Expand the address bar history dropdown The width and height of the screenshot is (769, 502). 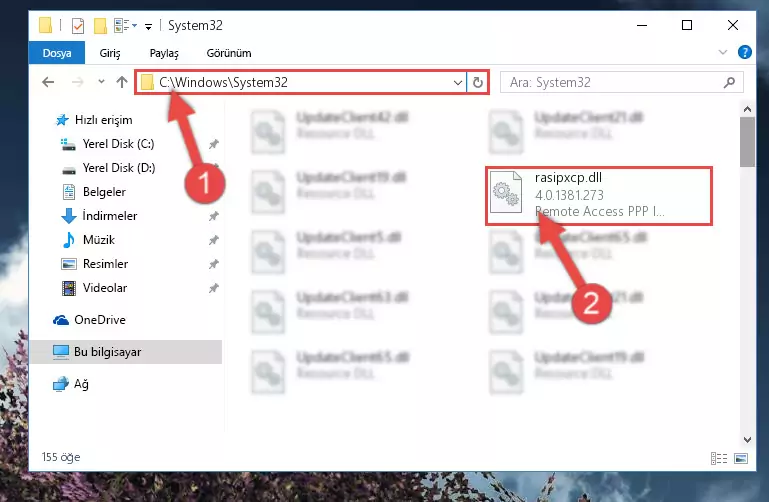458,82
